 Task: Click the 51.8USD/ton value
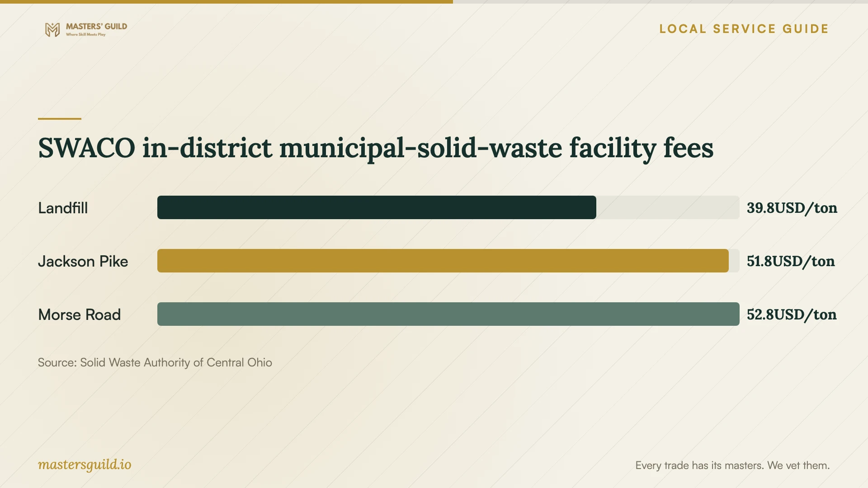(x=791, y=261)
